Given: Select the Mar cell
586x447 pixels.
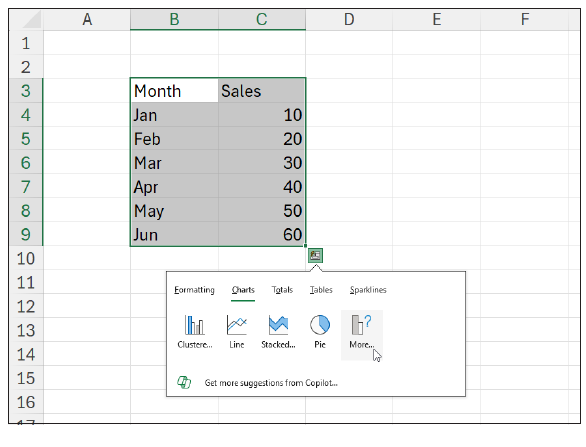Looking at the screenshot, I should click(x=175, y=162).
